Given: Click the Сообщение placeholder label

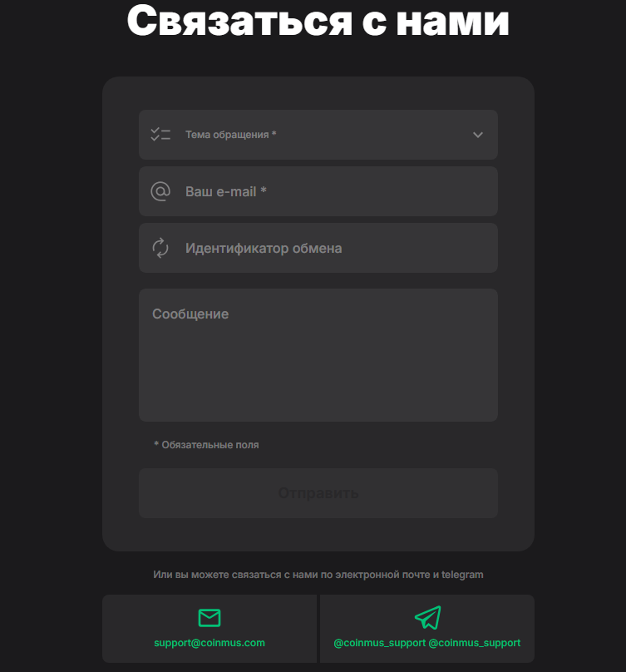Looking at the screenshot, I should [x=190, y=314].
